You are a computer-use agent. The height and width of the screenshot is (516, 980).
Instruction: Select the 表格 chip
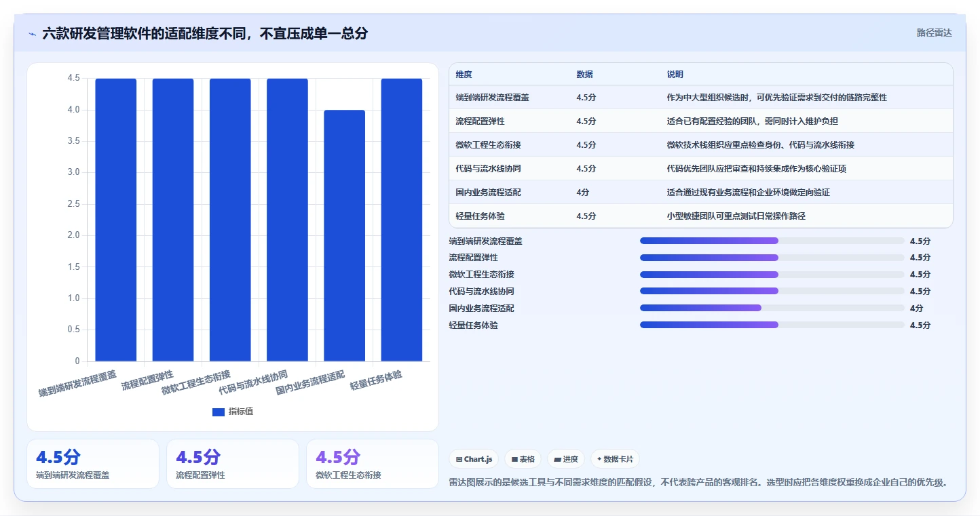(523, 459)
